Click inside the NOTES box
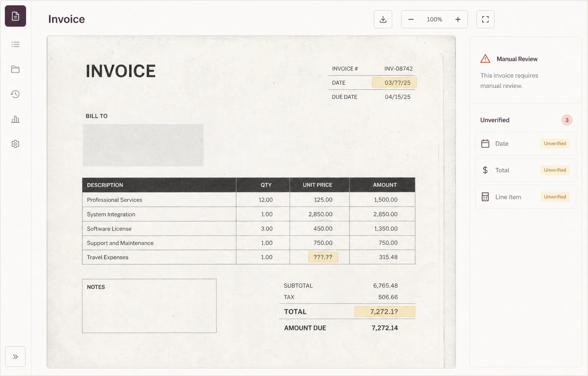 149,306
